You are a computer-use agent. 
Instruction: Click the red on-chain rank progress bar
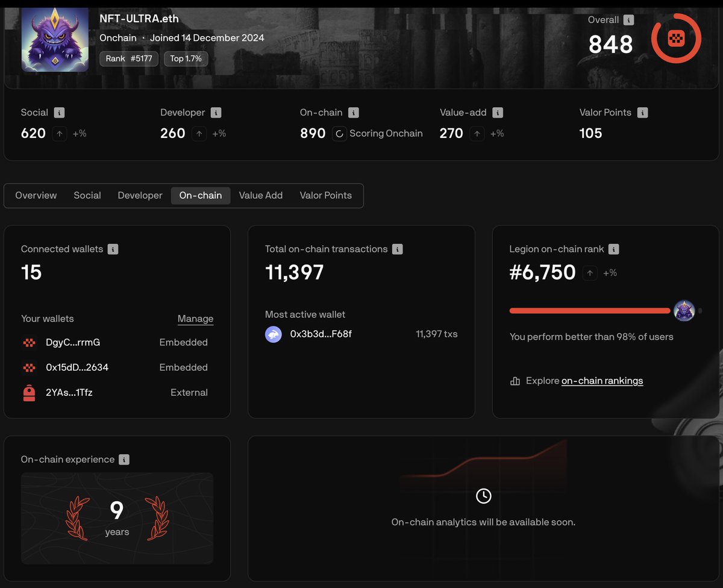click(x=590, y=311)
